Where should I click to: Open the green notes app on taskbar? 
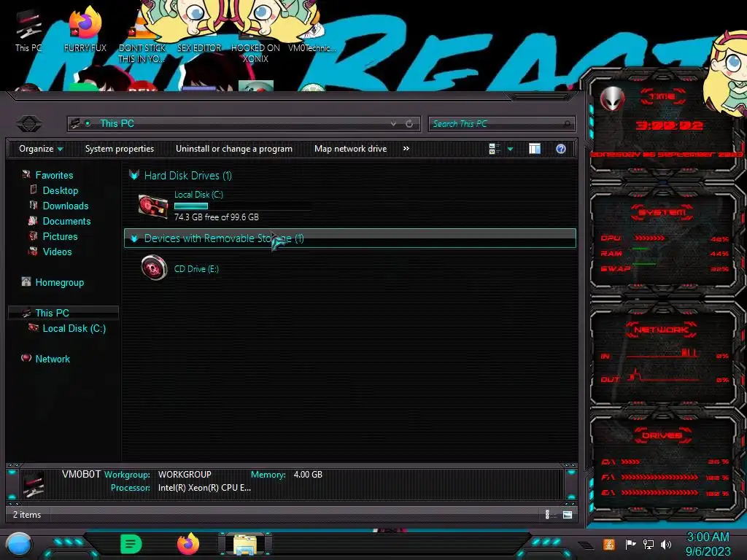pos(131,544)
